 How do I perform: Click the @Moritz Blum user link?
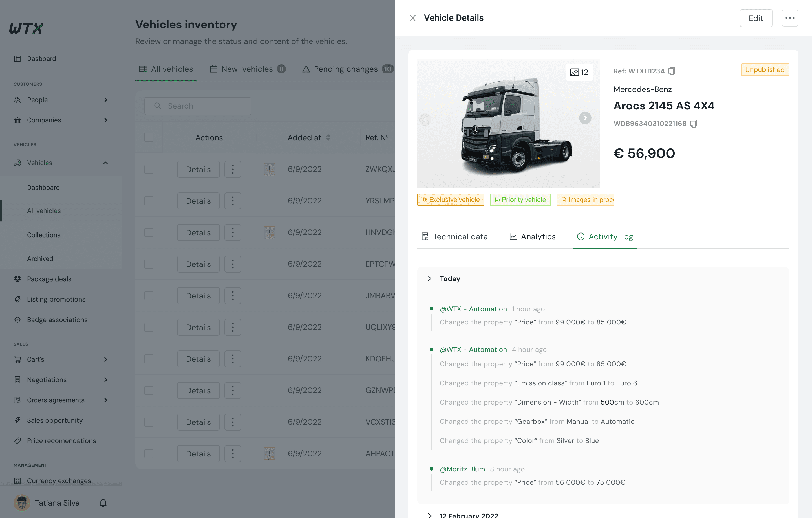(x=462, y=469)
